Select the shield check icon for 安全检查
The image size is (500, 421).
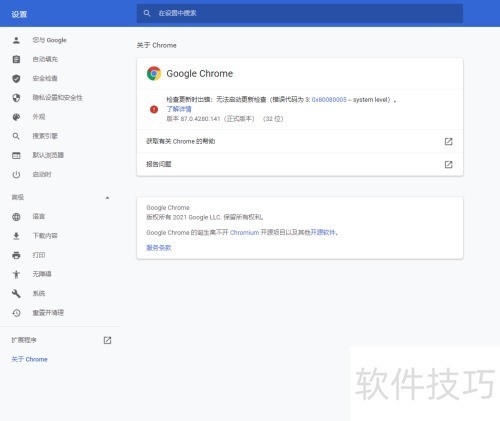pos(16,79)
